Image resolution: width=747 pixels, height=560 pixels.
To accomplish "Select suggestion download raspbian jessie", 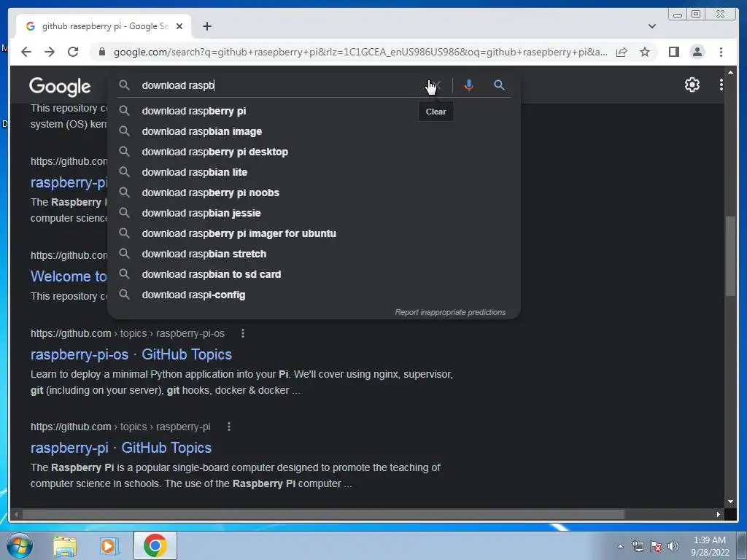I will (314, 214).
